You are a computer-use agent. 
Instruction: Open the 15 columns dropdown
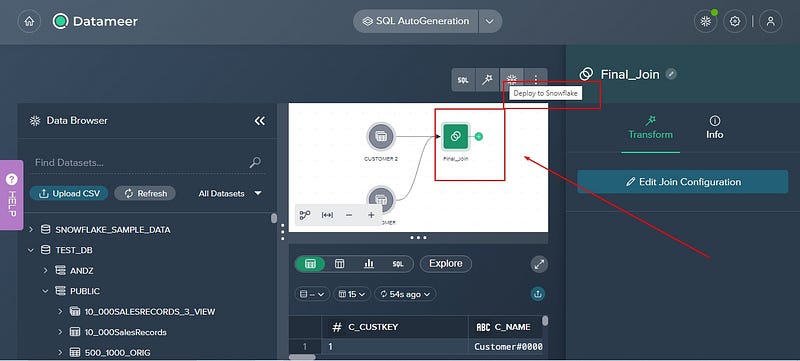tap(352, 294)
